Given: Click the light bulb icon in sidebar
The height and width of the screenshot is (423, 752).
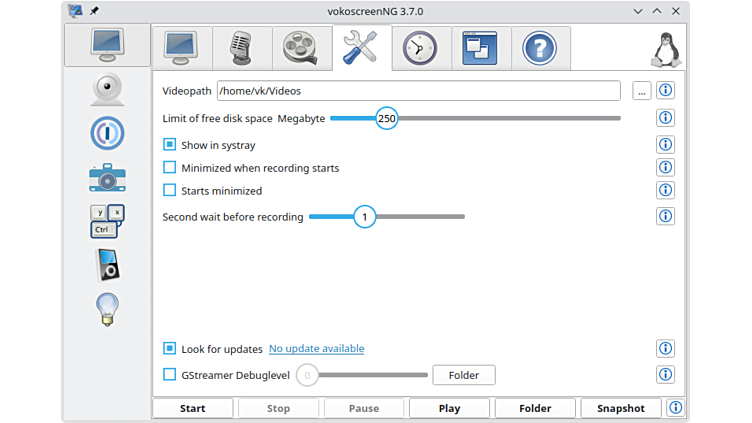Looking at the screenshot, I should (x=107, y=309).
